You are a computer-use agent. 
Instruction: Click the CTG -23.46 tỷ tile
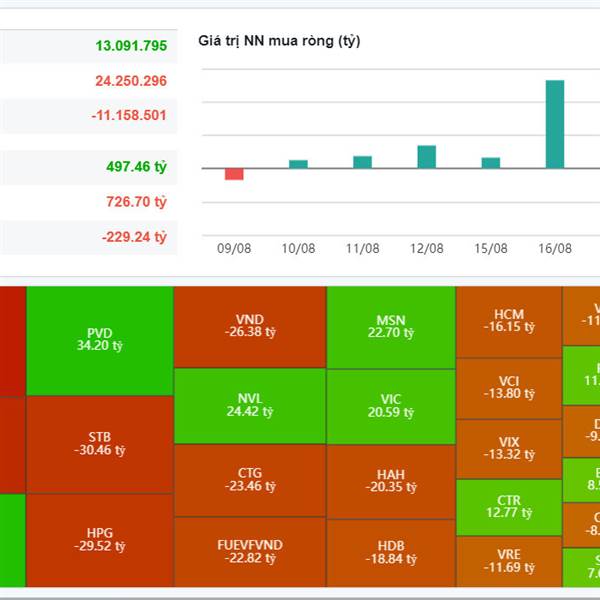click(x=250, y=480)
